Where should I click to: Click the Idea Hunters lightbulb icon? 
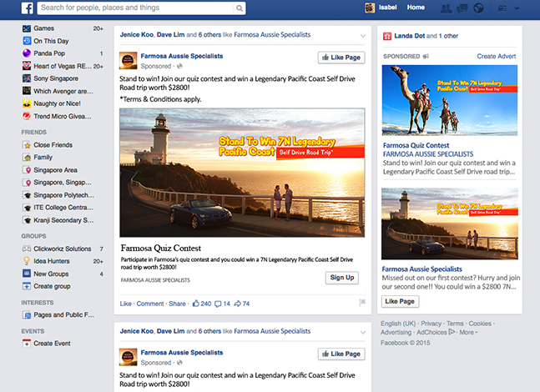[x=27, y=261]
